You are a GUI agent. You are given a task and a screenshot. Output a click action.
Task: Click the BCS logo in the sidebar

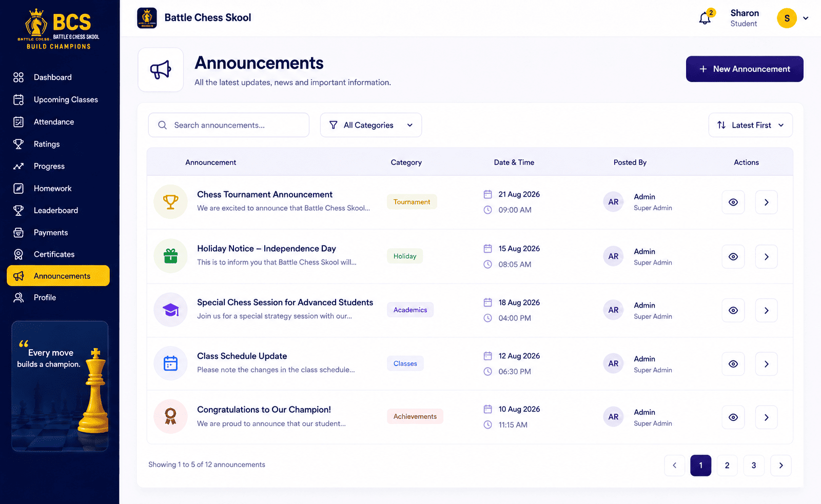tap(59, 29)
